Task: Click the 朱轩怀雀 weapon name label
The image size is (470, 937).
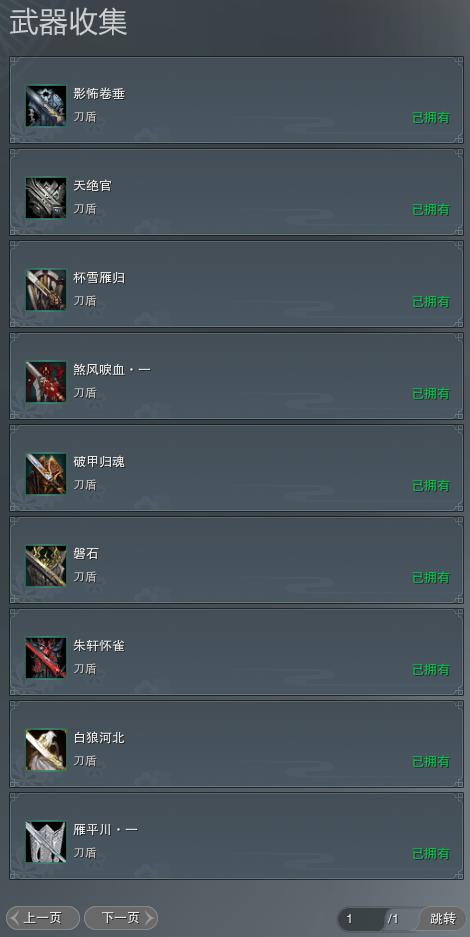Action: tap(99, 646)
